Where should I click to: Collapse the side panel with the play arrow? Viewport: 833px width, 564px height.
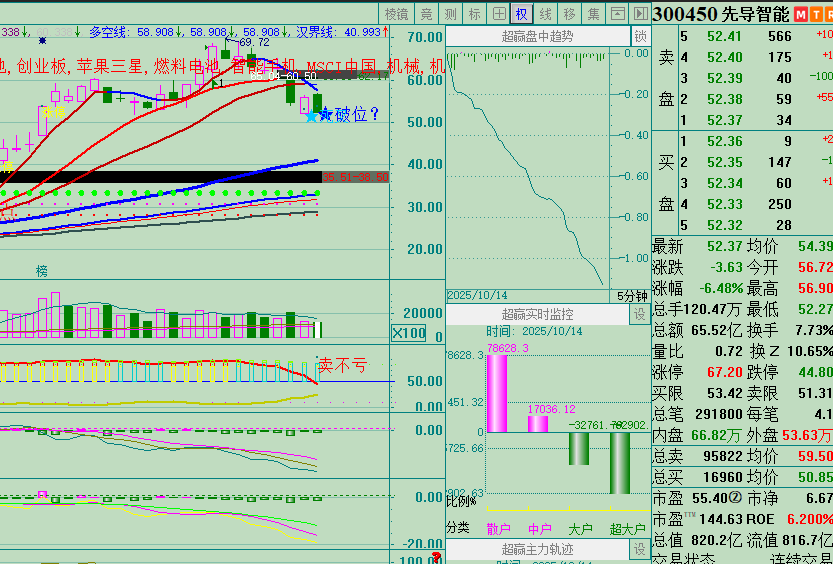click(640, 13)
